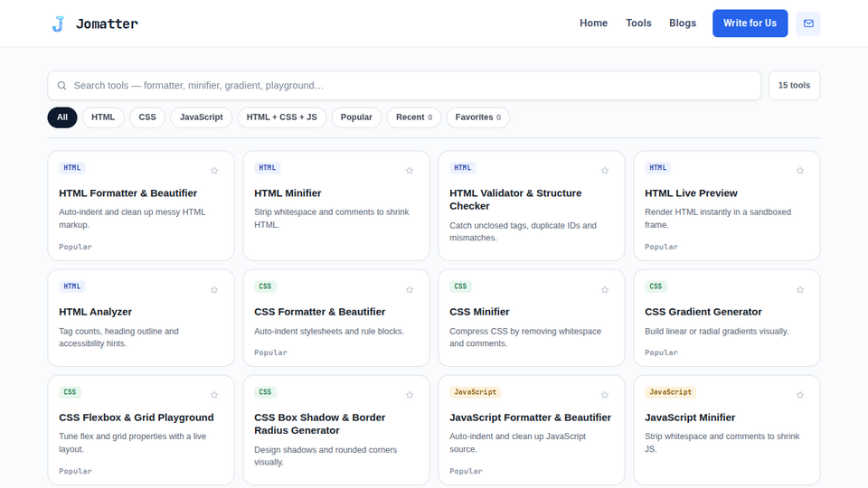Click the Jomatter brand name
The width and height of the screenshot is (868, 488).
coord(107,23)
